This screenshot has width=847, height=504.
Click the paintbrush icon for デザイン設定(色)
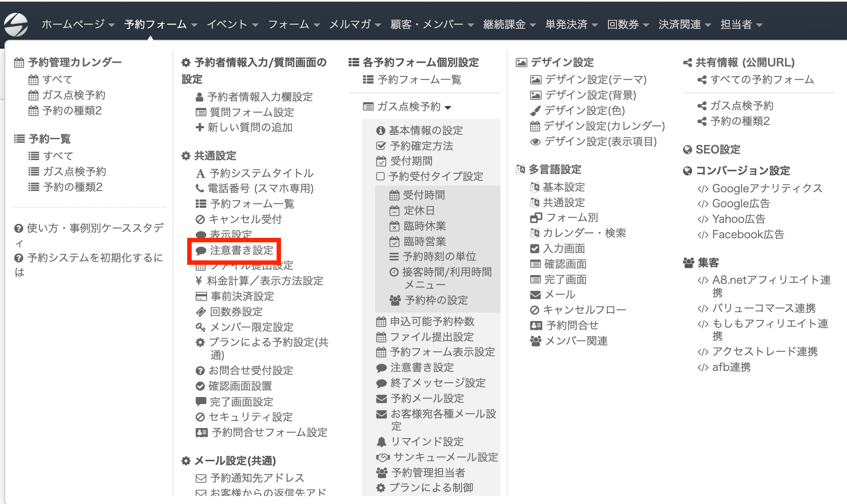tap(535, 111)
